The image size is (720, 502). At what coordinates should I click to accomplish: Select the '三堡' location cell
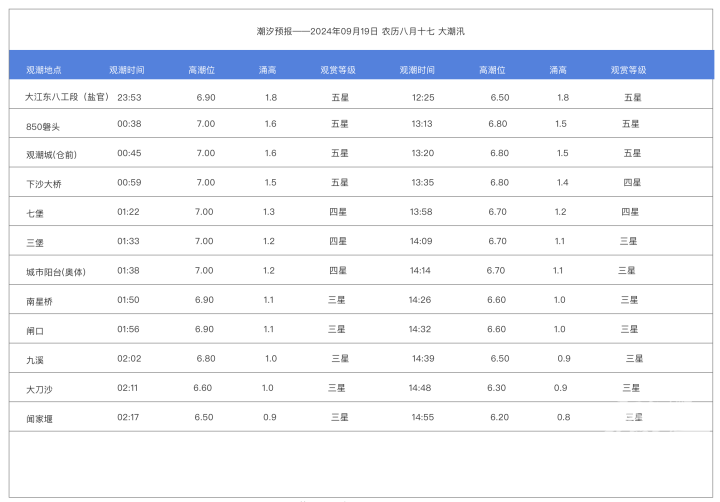pos(35,243)
